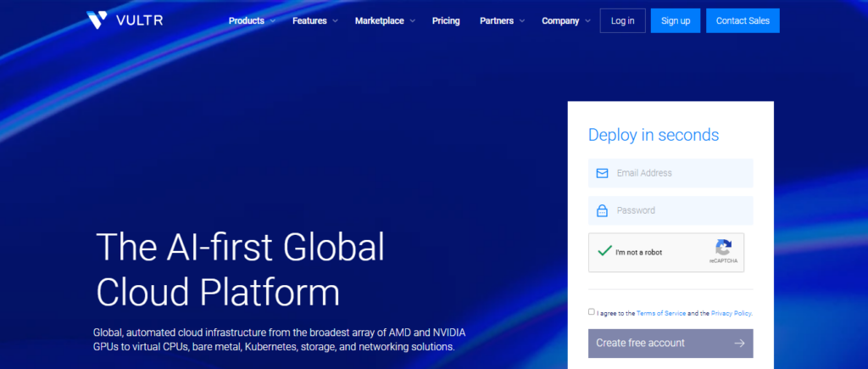Click the AI-first Global Cloud Platform headline

click(x=240, y=269)
